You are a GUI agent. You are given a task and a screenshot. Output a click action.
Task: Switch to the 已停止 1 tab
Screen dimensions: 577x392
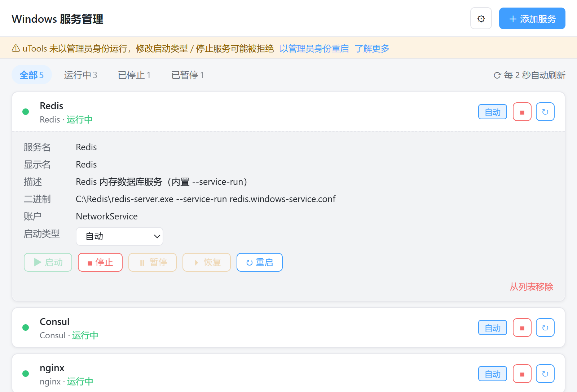pyautogui.click(x=134, y=75)
